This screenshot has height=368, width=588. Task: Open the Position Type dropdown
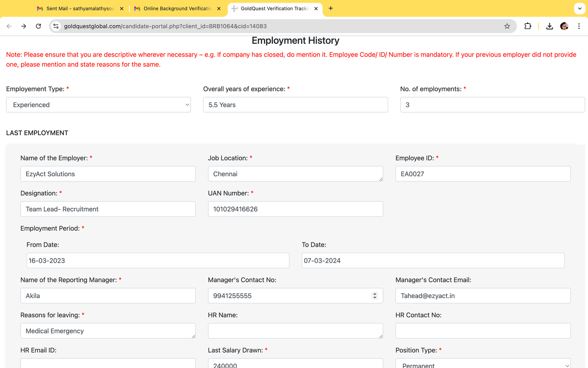point(483,364)
